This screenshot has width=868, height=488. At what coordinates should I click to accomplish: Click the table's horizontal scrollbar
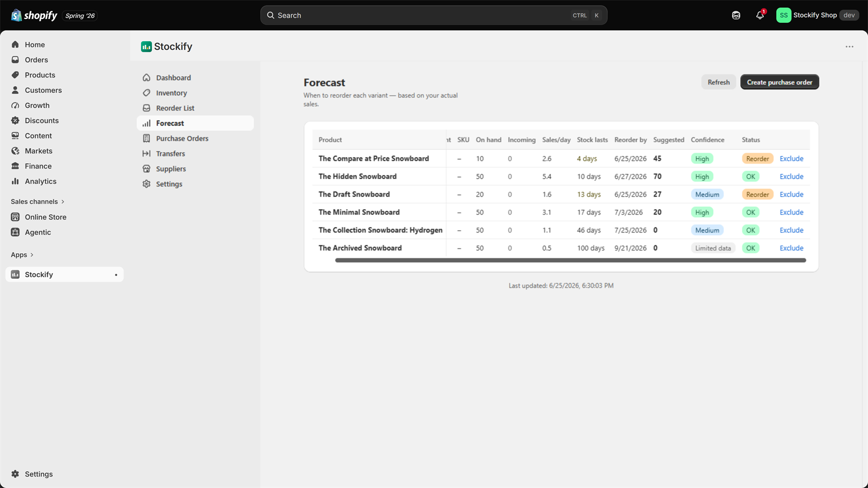571,260
